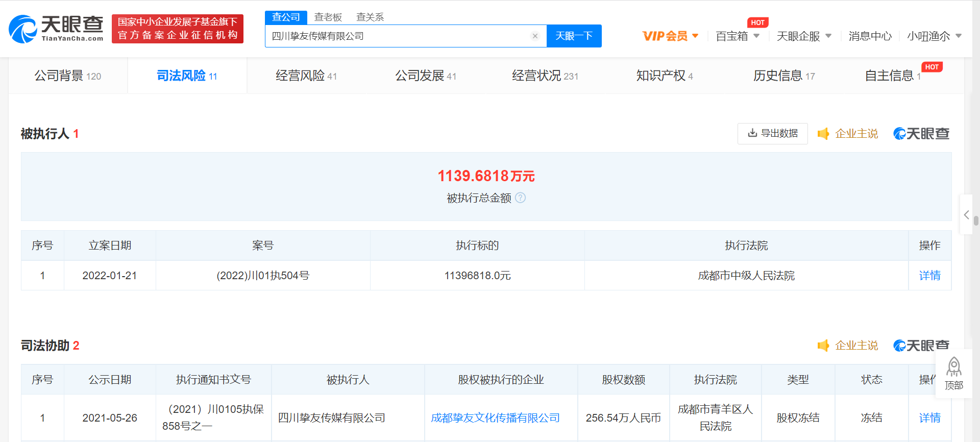
Task: Switch to the 司法风险 tab
Action: 187,76
